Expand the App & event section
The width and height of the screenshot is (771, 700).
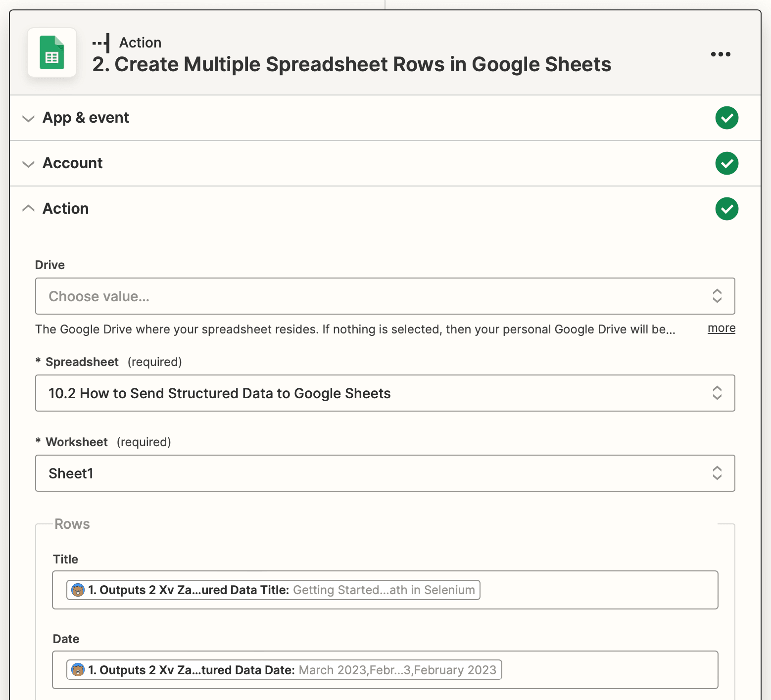(28, 118)
